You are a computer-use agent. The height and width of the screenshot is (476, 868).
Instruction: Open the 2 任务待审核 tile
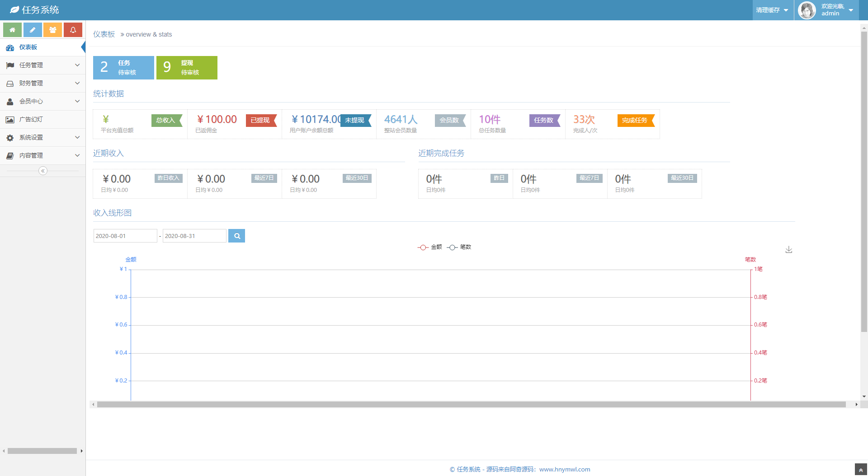(x=123, y=68)
